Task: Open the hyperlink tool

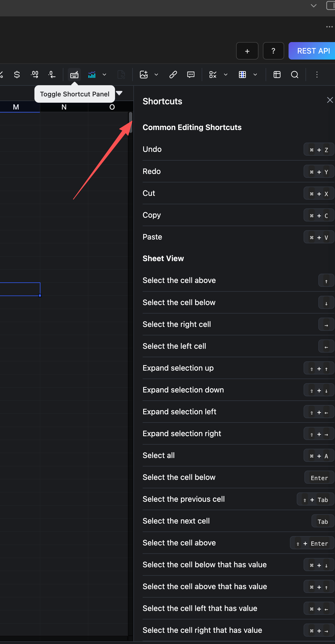Action: 173,75
